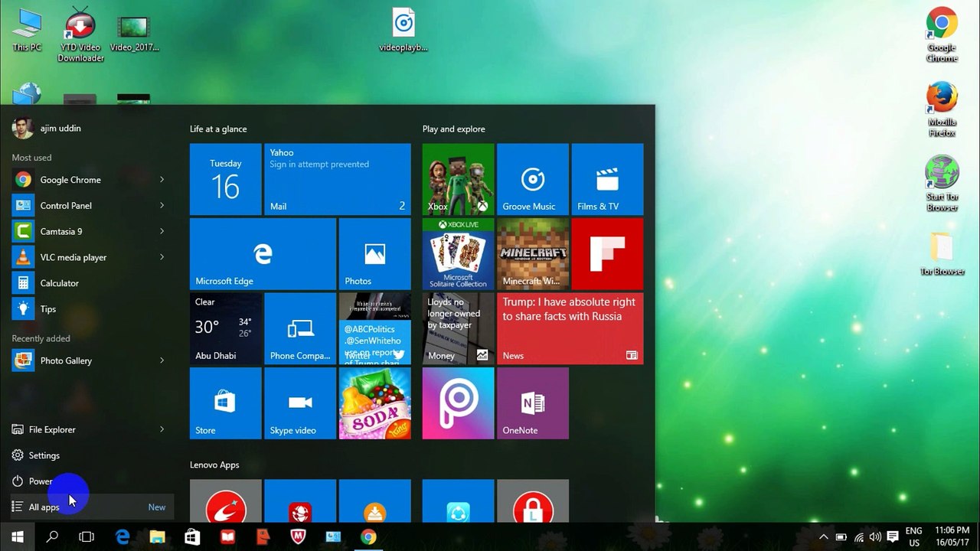Open the Films & TV tile
980x551 pixels.
pyautogui.click(x=607, y=179)
